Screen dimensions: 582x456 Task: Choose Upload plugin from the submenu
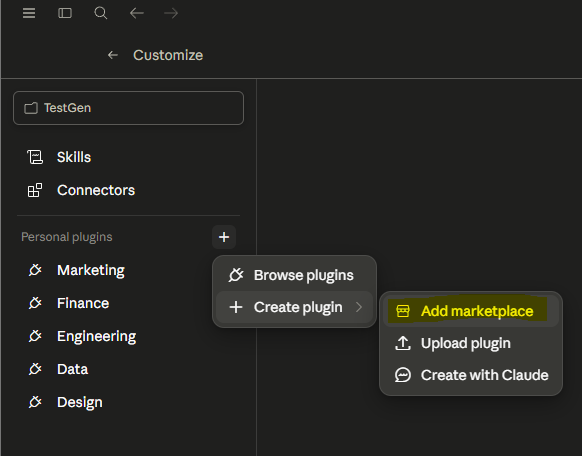click(x=471, y=343)
